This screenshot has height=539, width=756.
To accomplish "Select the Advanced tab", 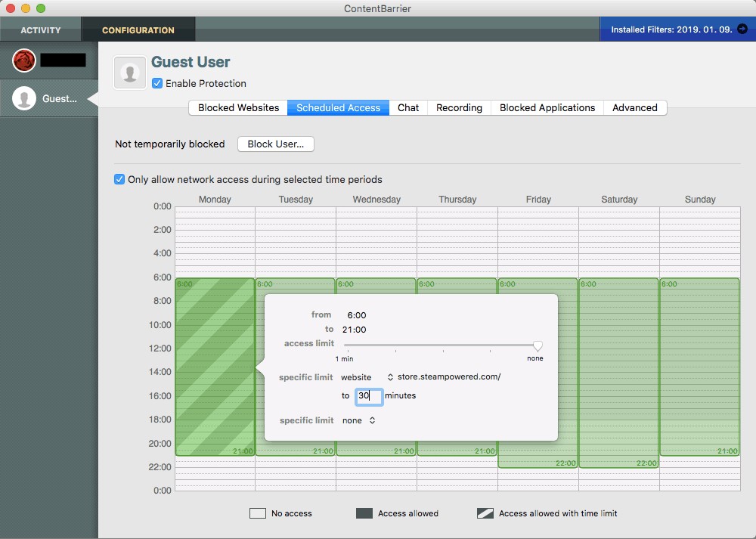I will click(x=634, y=107).
